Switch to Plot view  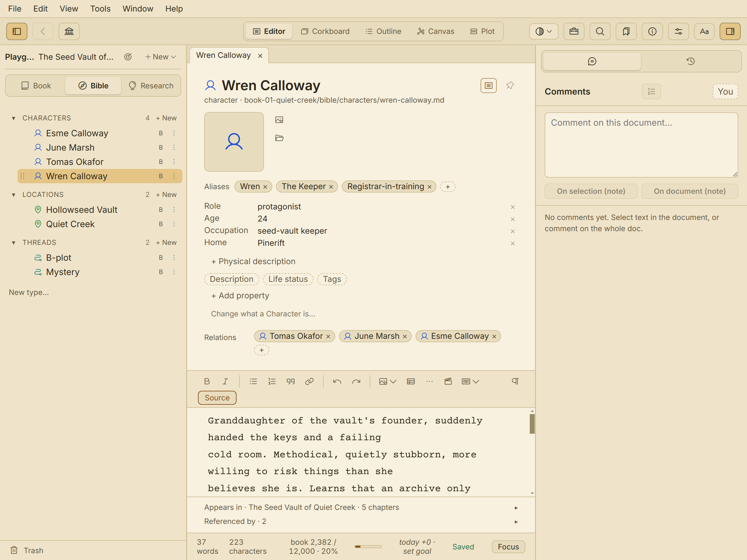482,31
